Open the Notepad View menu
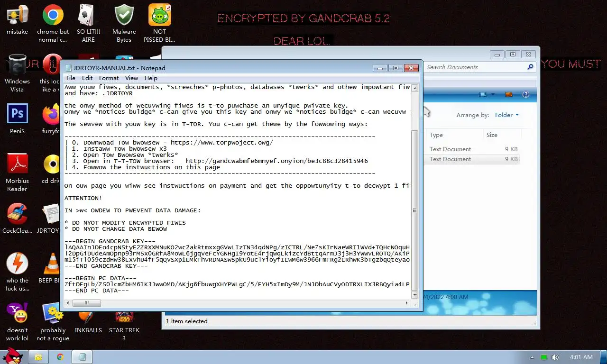Viewport: 607px width, 364px height. point(131,78)
